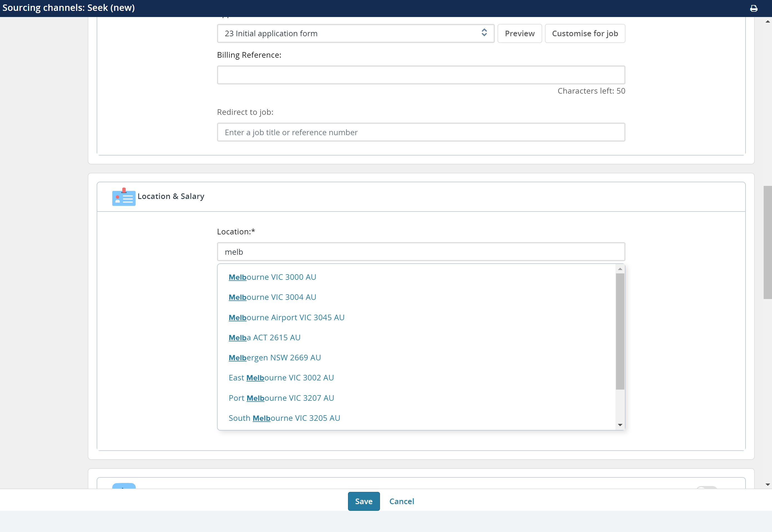Screen dimensions: 772x532
Task: Click Customise for job button
Action: [x=585, y=33]
